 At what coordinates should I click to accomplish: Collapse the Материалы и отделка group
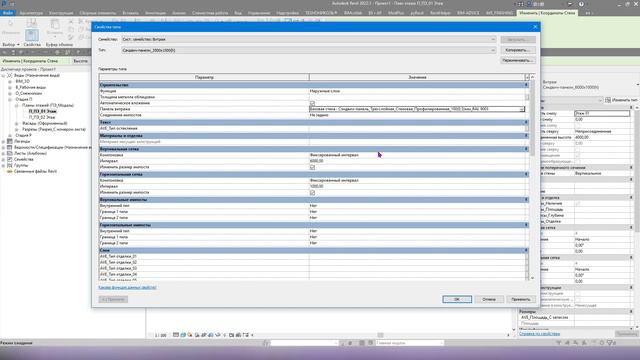click(526, 136)
